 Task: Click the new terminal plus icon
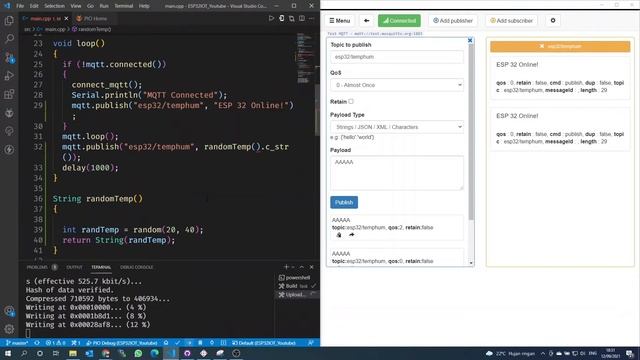[x=286, y=267]
